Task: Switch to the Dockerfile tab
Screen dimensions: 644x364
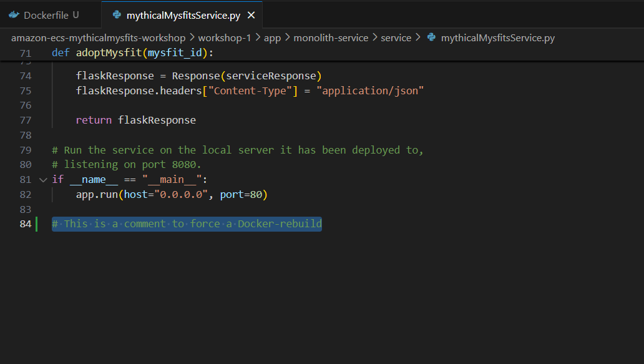Action: click(x=50, y=15)
